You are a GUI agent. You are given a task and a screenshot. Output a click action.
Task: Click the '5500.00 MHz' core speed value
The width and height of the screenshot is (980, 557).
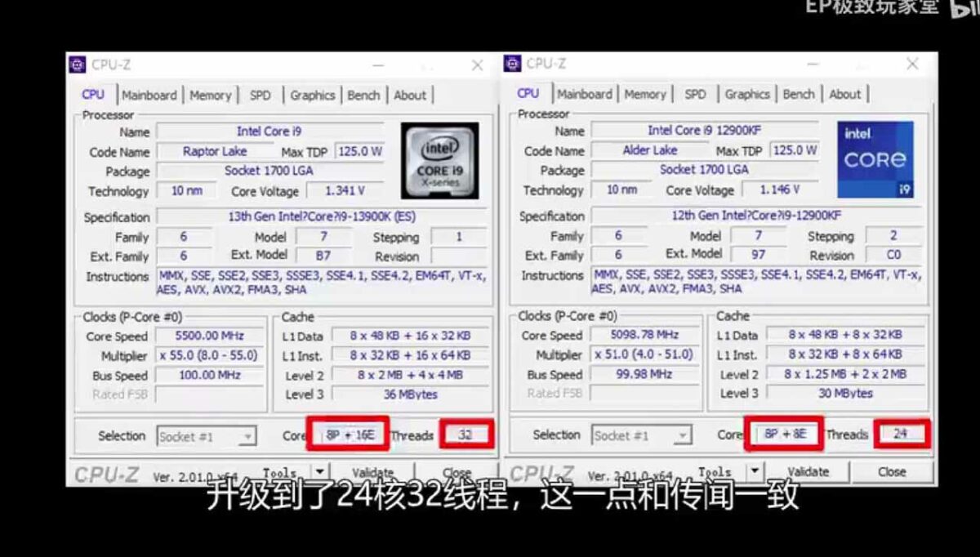click(209, 336)
